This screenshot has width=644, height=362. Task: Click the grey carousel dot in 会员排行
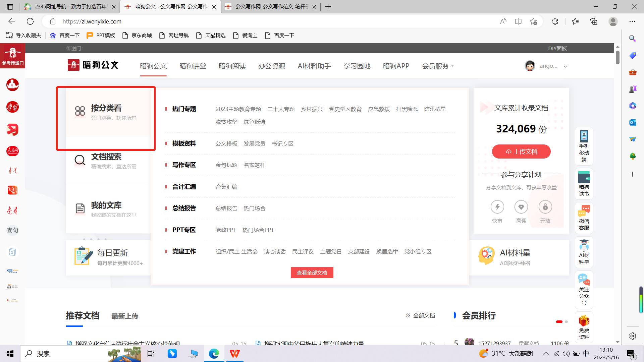(566, 322)
